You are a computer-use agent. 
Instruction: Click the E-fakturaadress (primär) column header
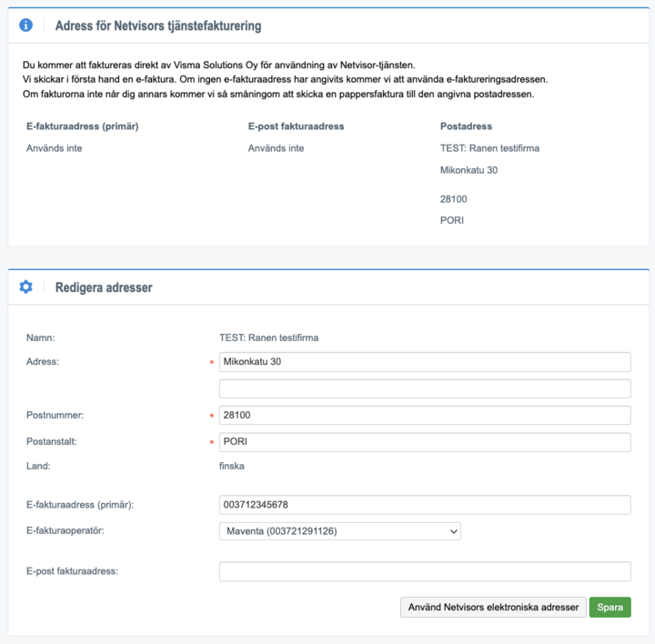pyautogui.click(x=82, y=126)
